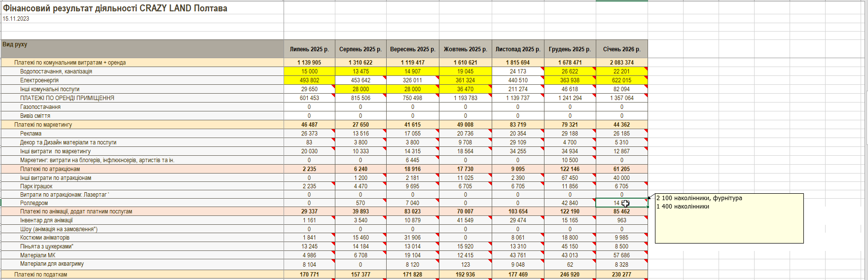The height and width of the screenshot is (280, 868).
Task: Click cell 122 146 attractions total for Грудень
Action: 570,169
